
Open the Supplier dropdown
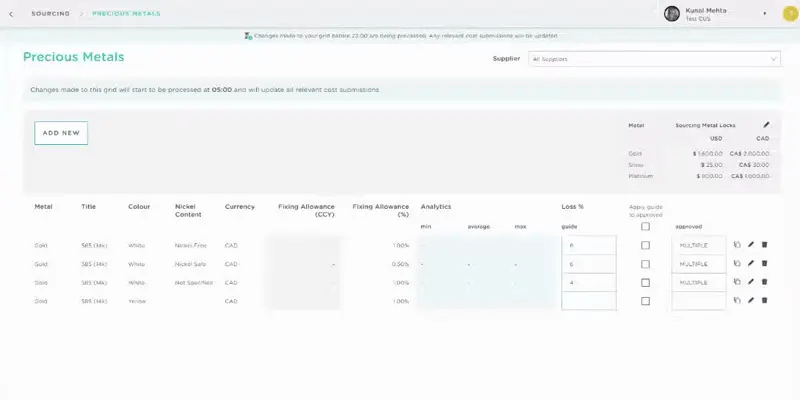[x=654, y=59]
